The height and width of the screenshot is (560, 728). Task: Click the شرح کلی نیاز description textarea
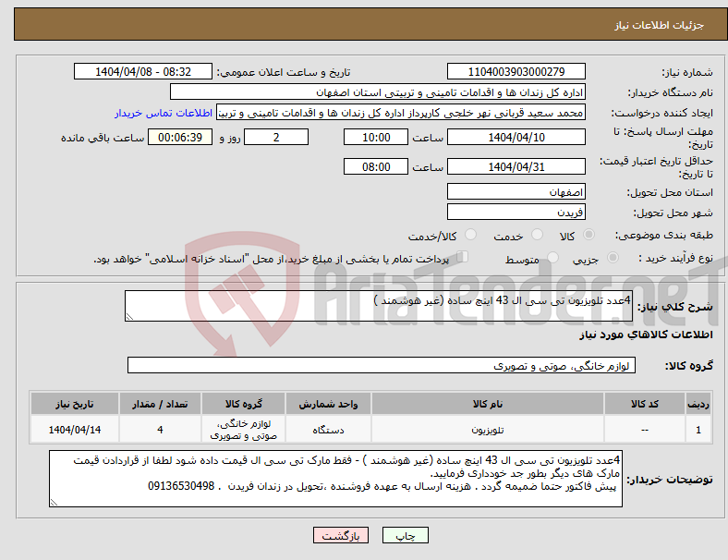[x=379, y=306]
